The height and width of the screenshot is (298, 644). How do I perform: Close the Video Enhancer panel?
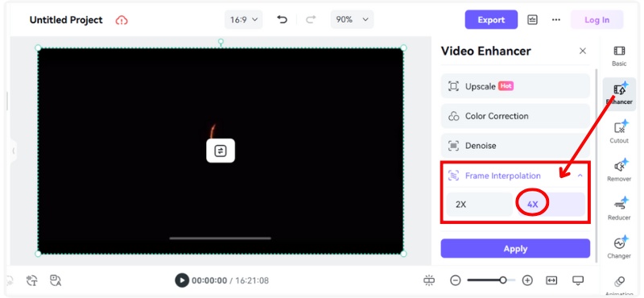(582, 51)
